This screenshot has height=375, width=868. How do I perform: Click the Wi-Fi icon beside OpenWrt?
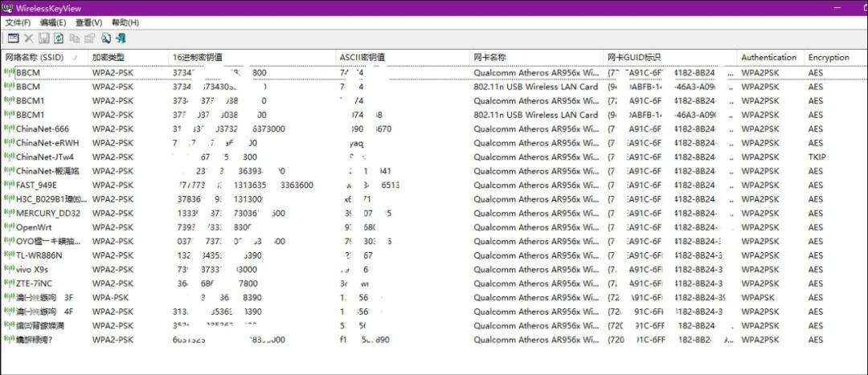[x=10, y=226]
